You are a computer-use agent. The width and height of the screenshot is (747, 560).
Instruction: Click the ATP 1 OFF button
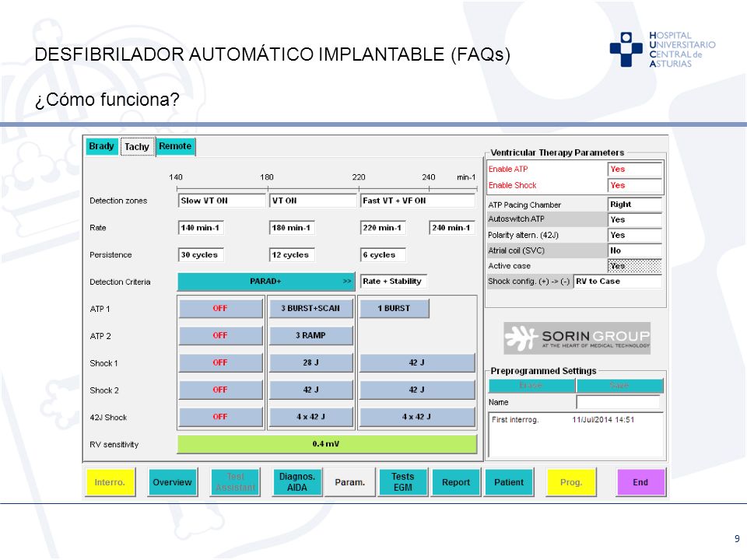(x=220, y=308)
